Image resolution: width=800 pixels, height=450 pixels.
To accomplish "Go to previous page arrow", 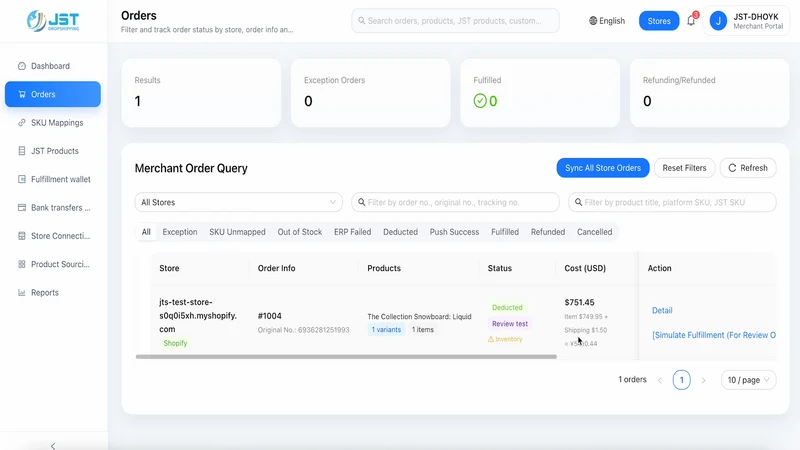I will coord(660,380).
